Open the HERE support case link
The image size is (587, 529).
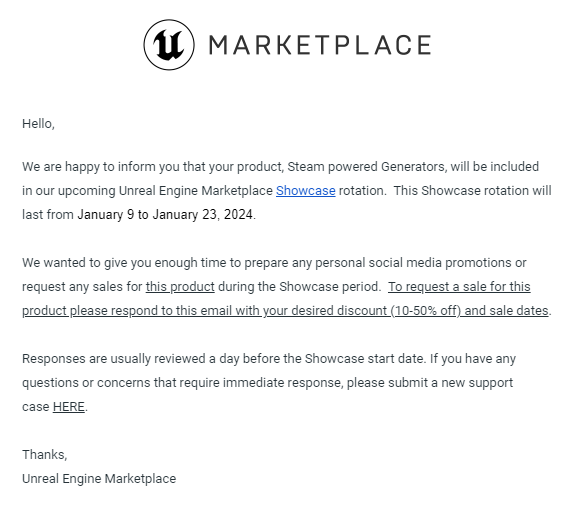tap(69, 407)
